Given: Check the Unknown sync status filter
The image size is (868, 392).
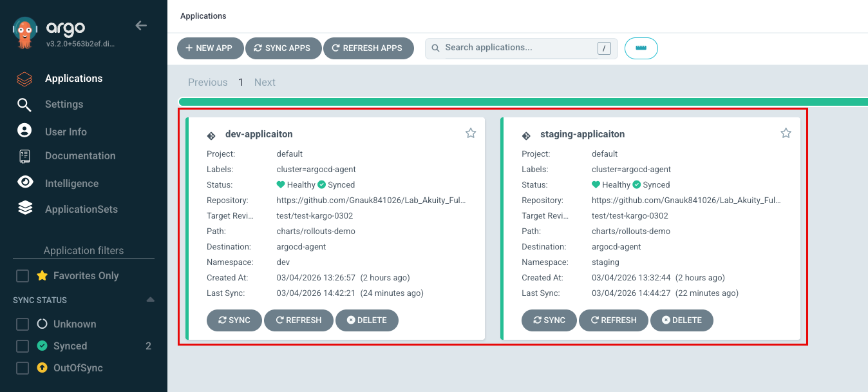Looking at the screenshot, I should coord(23,324).
